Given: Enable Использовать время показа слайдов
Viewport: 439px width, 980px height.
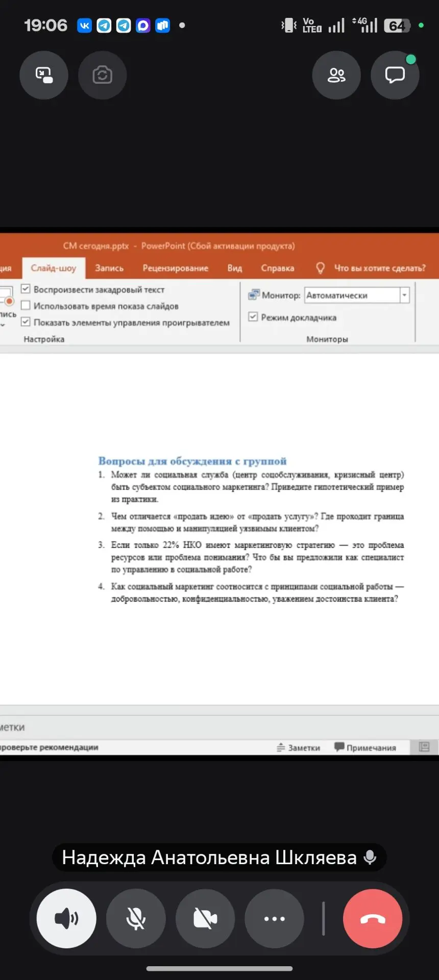Looking at the screenshot, I should pos(26,306).
